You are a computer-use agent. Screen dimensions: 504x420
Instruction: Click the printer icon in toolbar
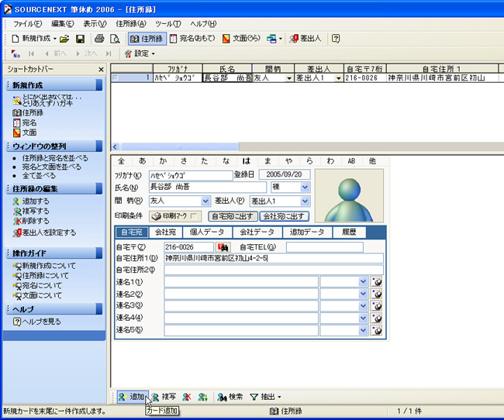(x=99, y=39)
